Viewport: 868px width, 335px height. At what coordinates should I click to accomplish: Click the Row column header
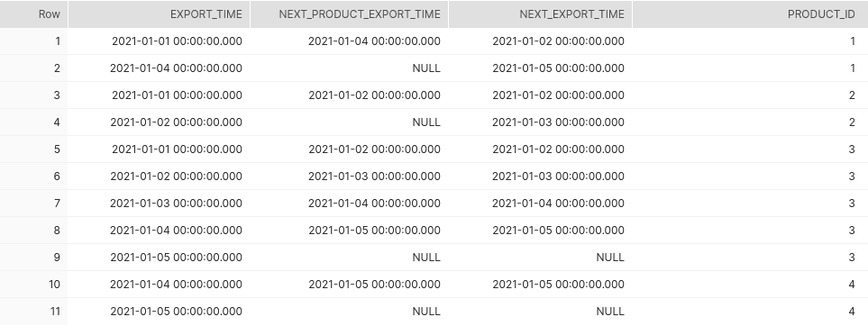point(33,14)
